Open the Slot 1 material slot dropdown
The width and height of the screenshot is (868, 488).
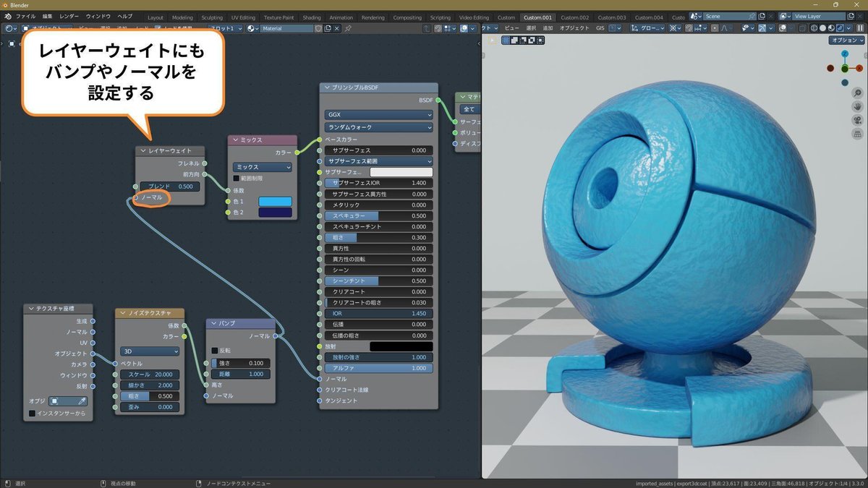coord(224,28)
